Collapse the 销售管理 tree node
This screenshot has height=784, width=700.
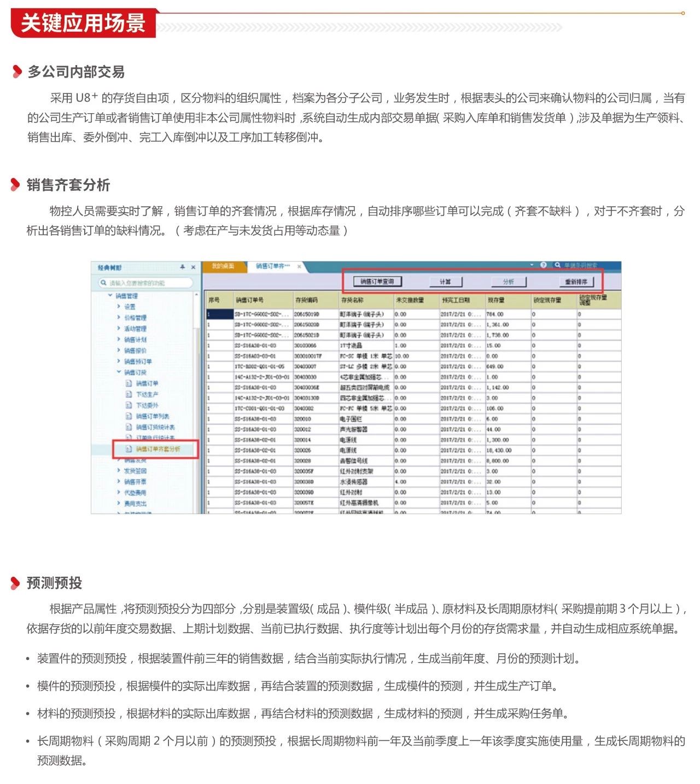pos(110,296)
